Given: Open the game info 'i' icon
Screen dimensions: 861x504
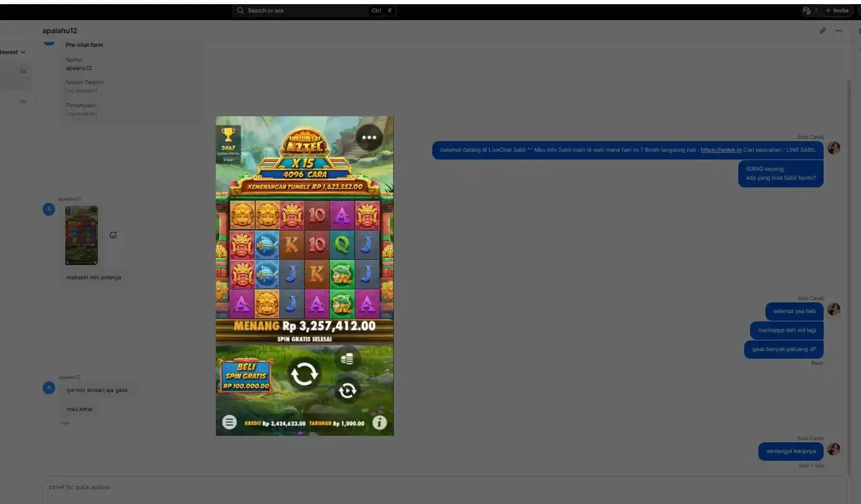Looking at the screenshot, I should [380, 422].
